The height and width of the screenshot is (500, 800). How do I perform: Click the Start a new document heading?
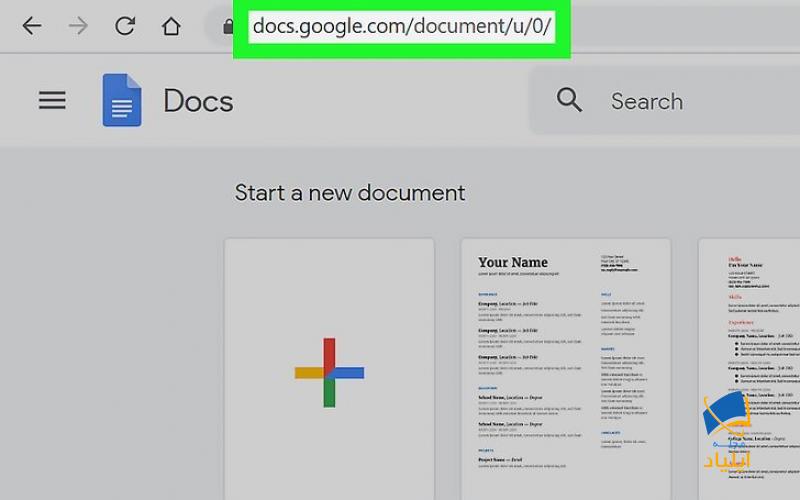coord(349,193)
